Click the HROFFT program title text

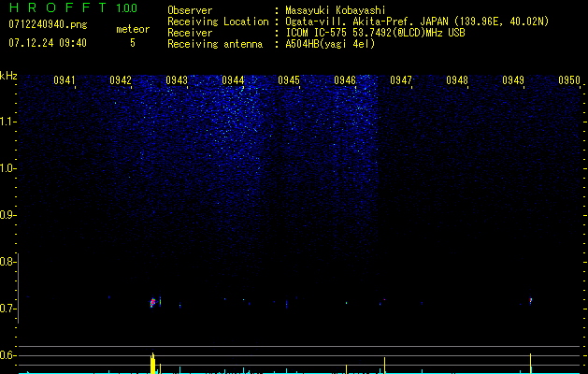click(59, 7)
